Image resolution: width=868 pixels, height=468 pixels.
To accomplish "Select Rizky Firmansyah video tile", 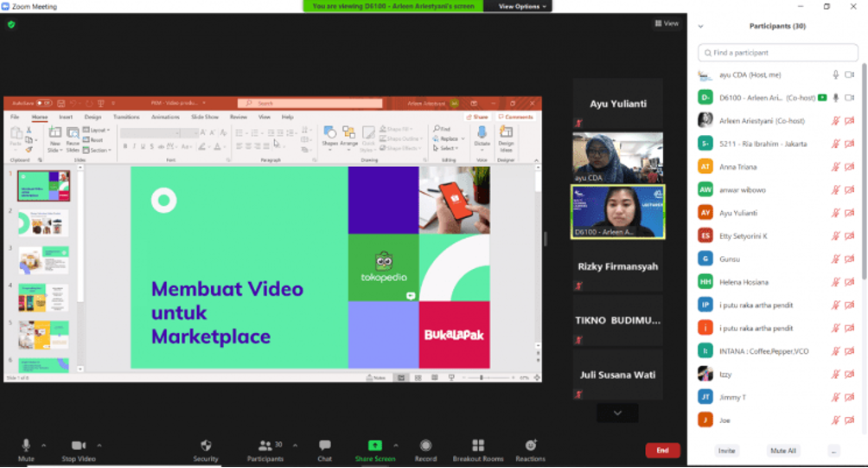I will coord(618,266).
